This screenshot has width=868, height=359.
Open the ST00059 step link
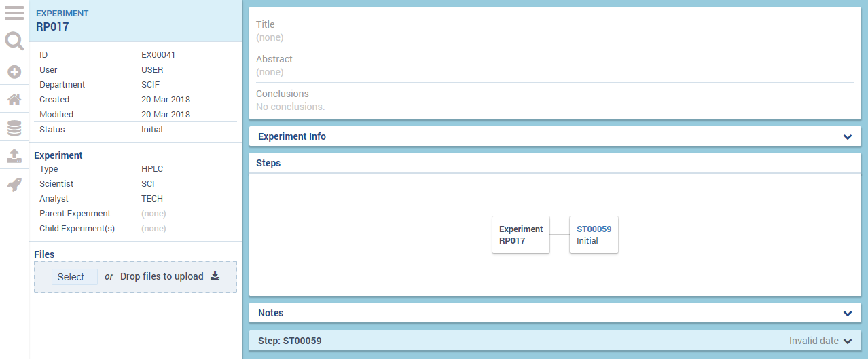594,229
